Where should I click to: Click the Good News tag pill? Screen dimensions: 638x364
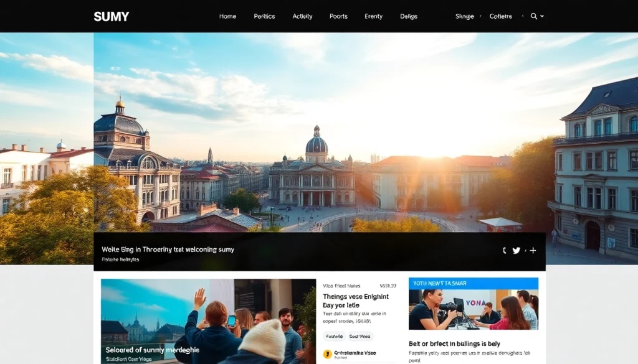pyautogui.click(x=359, y=336)
